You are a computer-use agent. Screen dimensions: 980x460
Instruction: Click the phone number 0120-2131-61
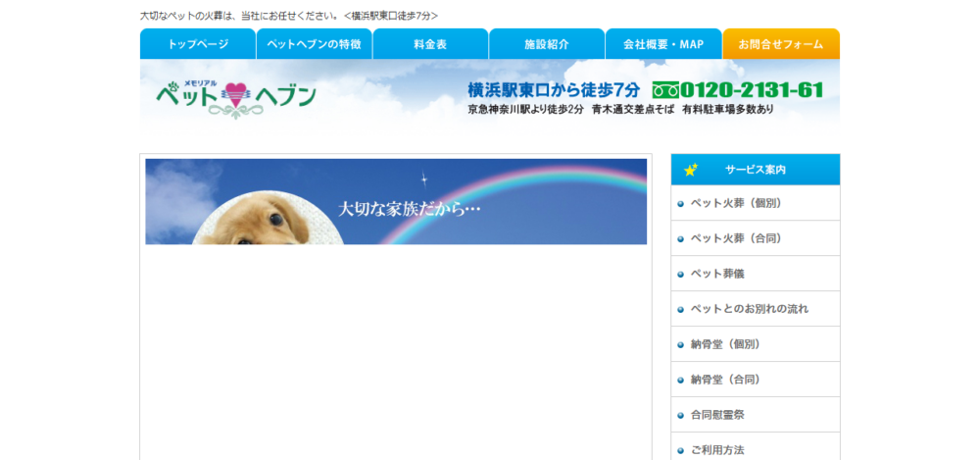pyautogui.click(x=752, y=90)
